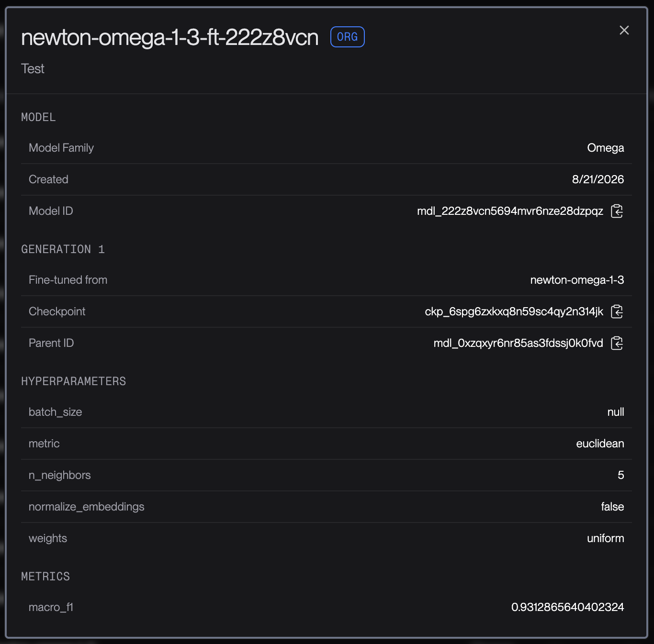Select the macro_f1 score 0.9312865640402324
654x644 pixels.
[x=568, y=607]
